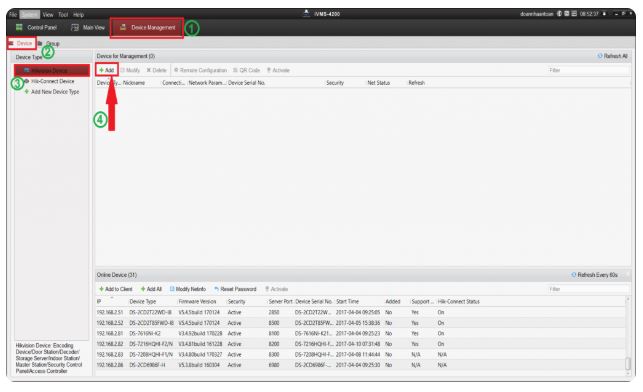Screen dimensions: 643x392
Task: Select the online device row 192.168.2.83
Action: click(360, 354)
